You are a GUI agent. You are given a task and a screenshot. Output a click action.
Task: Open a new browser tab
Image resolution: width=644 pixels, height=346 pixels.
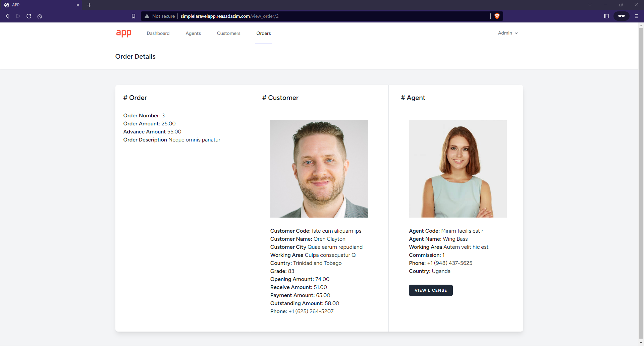click(x=89, y=5)
